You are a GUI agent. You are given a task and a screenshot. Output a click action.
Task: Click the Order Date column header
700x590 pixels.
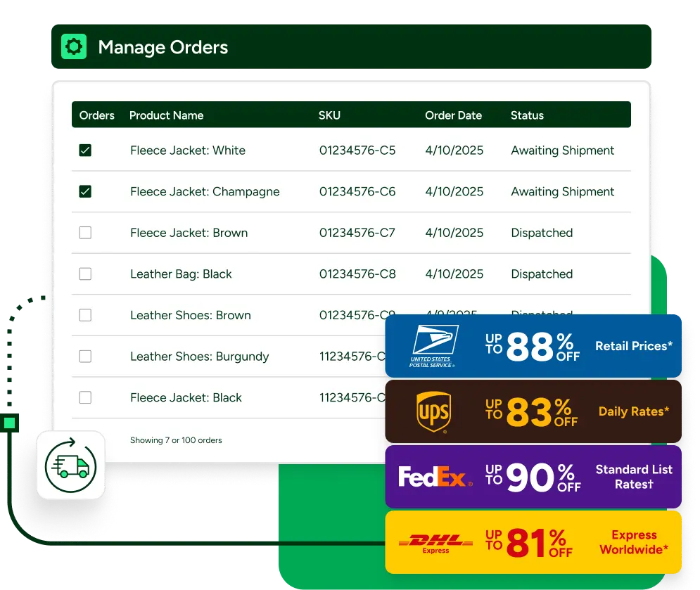click(453, 115)
